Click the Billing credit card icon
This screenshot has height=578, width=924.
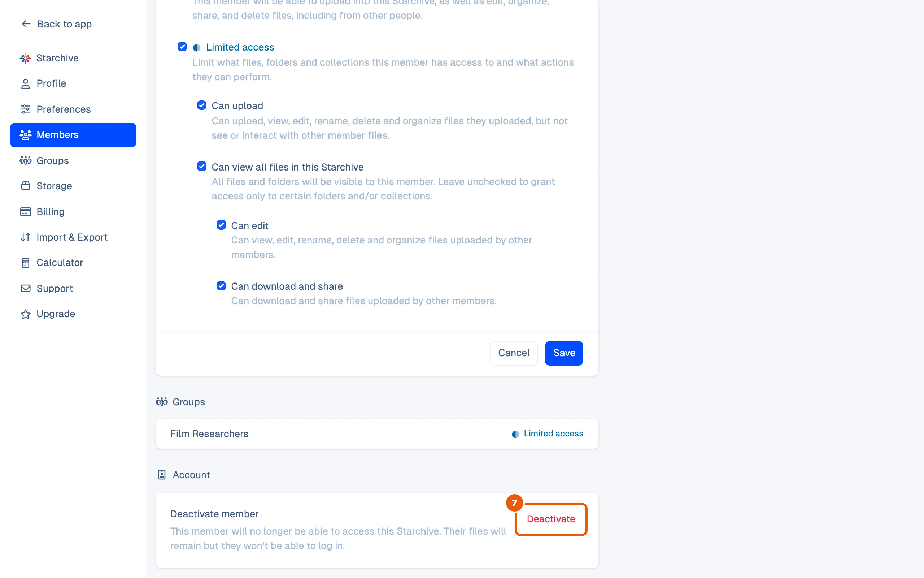pyautogui.click(x=26, y=212)
